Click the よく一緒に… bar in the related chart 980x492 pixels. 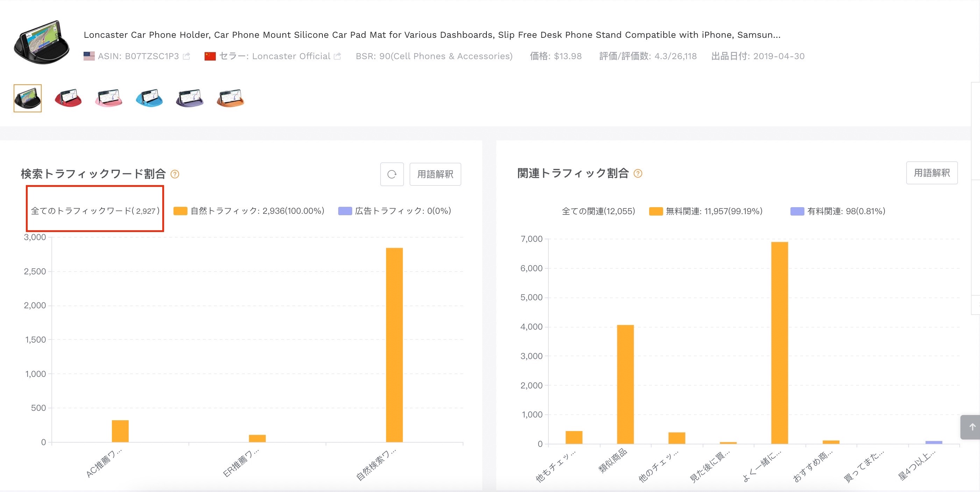click(x=780, y=343)
